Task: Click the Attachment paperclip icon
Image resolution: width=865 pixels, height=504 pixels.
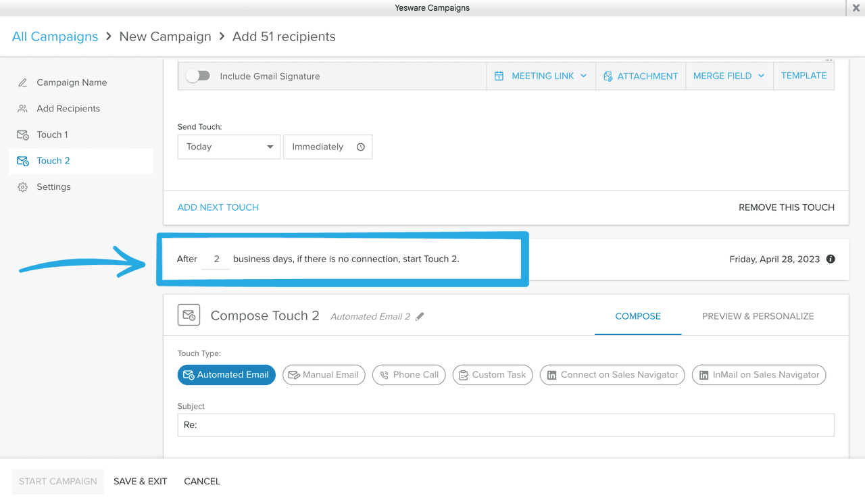Action: coord(608,76)
